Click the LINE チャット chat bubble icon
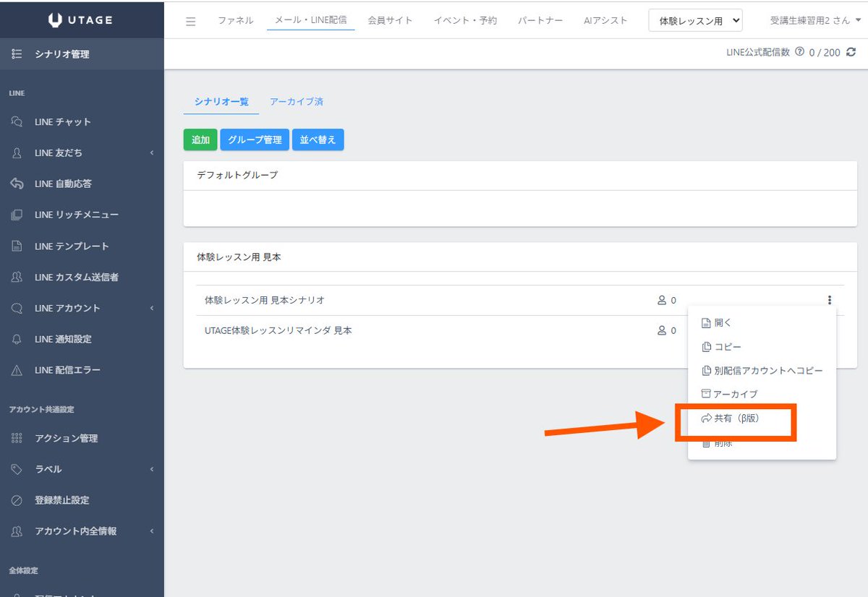This screenshot has height=597, width=868. (x=17, y=121)
